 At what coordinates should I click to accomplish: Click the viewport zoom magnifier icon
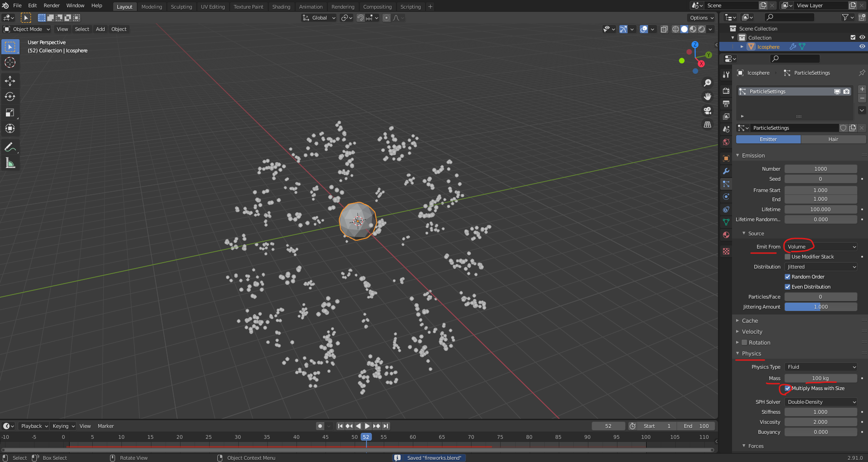click(x=707, y=83)
